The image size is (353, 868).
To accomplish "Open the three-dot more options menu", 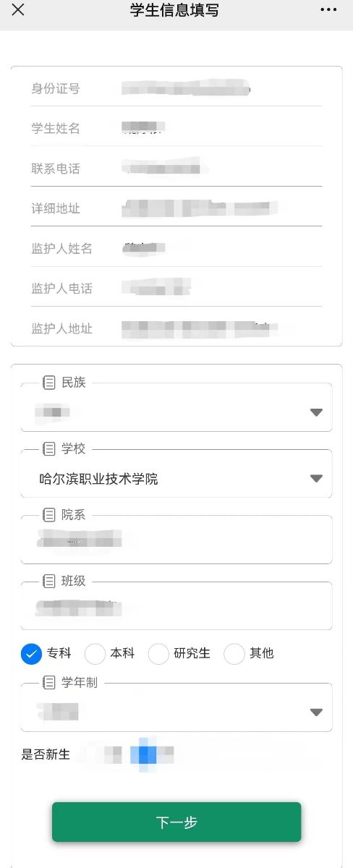I will [328, 10].
